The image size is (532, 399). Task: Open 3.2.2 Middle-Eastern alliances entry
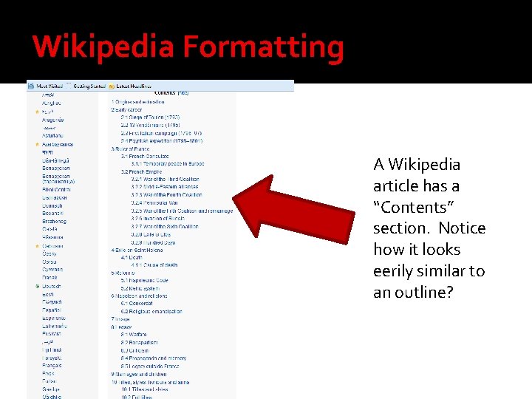point(165,187)
